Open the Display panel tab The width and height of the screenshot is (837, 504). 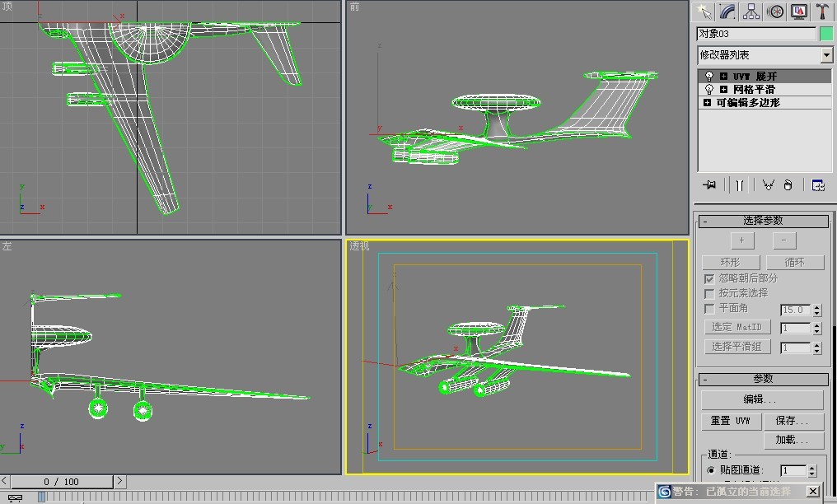(798, 12)
